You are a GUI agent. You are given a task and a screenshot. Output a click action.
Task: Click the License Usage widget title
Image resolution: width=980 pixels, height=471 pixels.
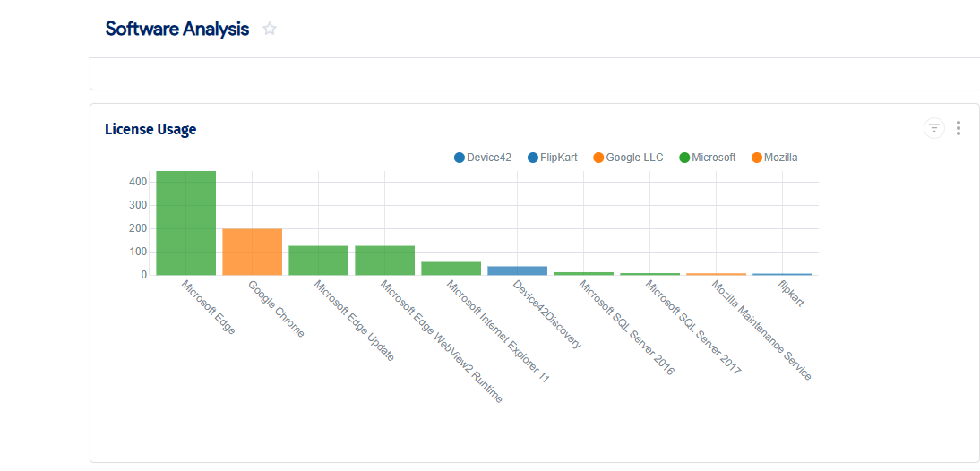click(x=150, y=129)
